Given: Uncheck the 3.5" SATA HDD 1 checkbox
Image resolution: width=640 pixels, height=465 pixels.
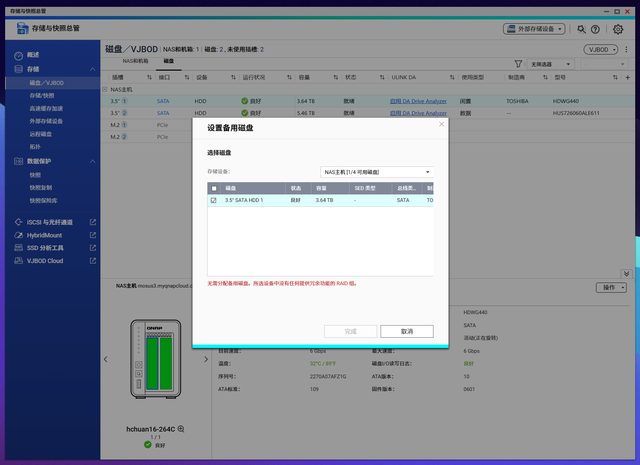Looking at the screenshot, I should pos(213,200).
